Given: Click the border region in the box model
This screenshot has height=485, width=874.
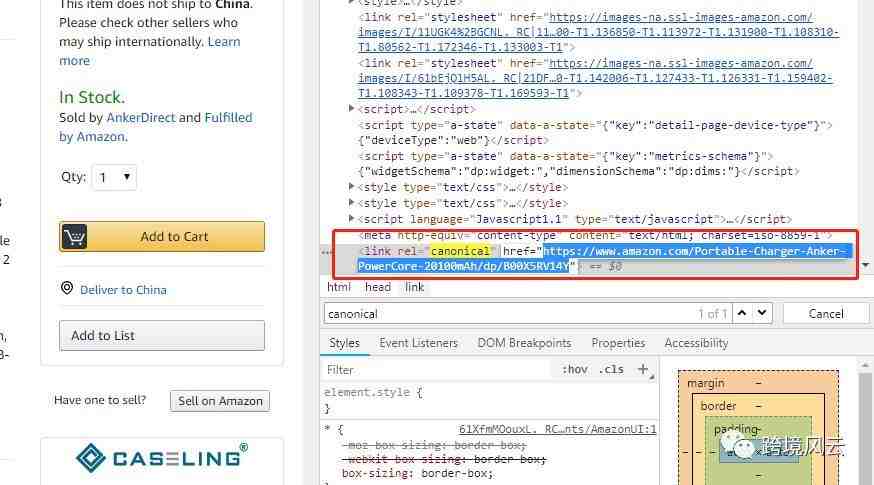Looking at the screenshot, I should 718,406.
